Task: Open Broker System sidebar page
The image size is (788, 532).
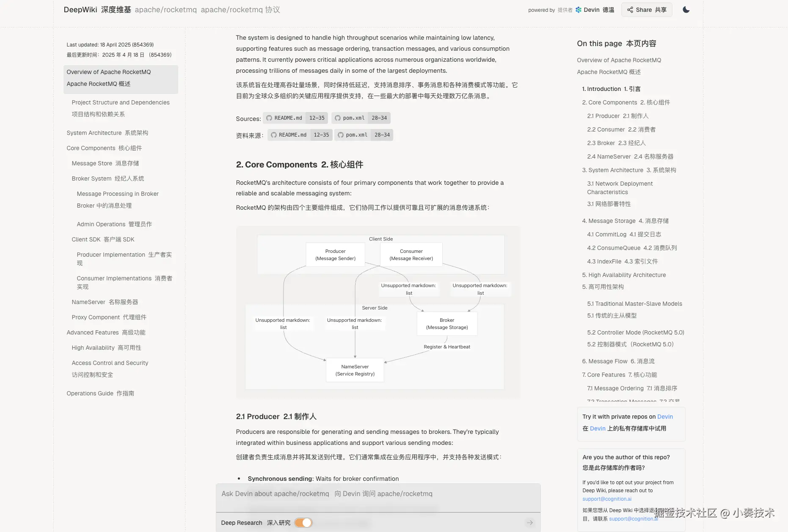Action: tap(108, 178)
